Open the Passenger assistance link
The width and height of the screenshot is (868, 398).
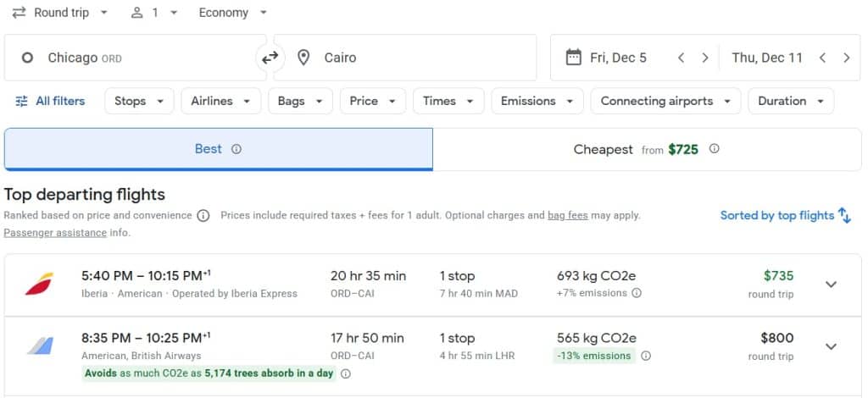point(55,233)
